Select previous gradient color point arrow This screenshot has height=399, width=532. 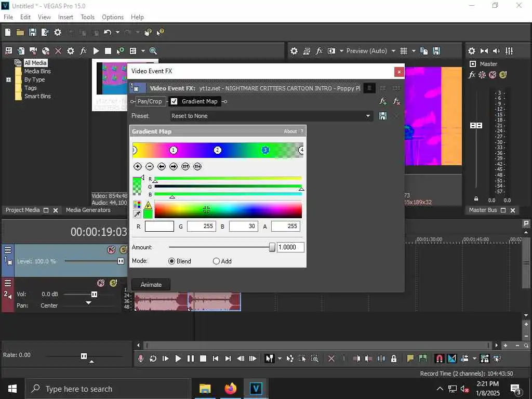[x=162, y=166]
